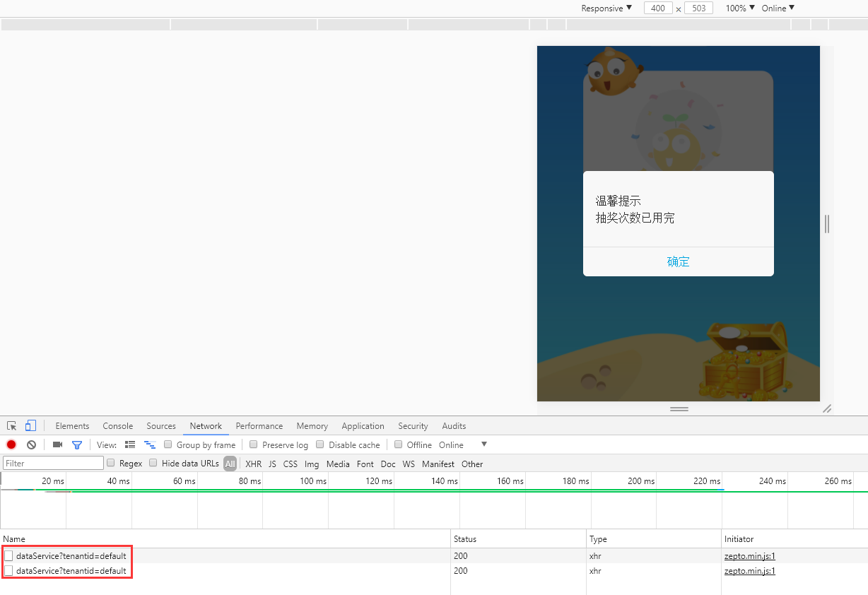Screen dimensions: 868x595
Task: Click the capture screenshots camera icon
Action: pyautogui.click(x=58, y=444)
